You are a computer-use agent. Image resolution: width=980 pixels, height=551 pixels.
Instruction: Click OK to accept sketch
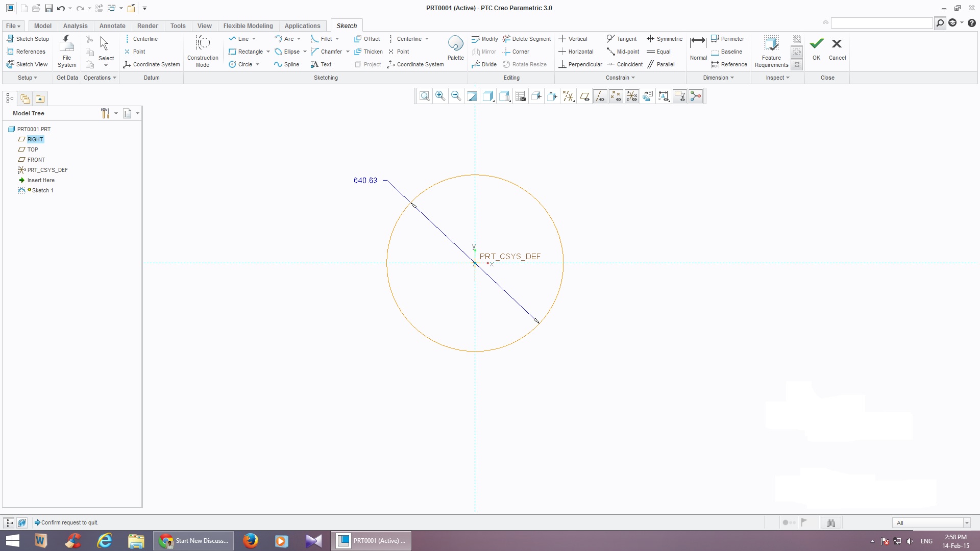pos(816,48)
